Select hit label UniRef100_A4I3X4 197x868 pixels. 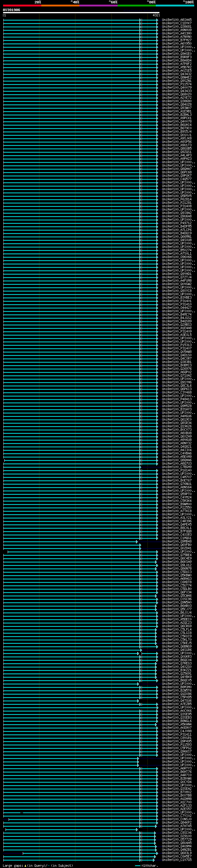tap(177, 450)
